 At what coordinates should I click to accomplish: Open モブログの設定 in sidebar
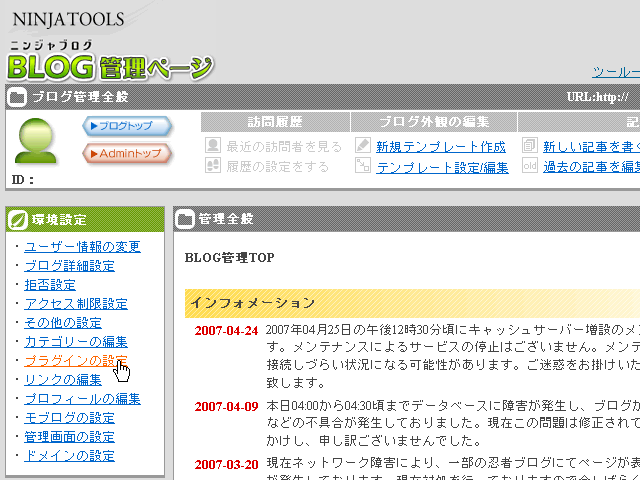pos(69,418)
